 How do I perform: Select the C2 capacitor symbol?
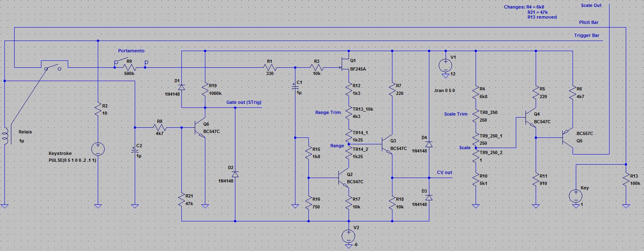(135, 150)
